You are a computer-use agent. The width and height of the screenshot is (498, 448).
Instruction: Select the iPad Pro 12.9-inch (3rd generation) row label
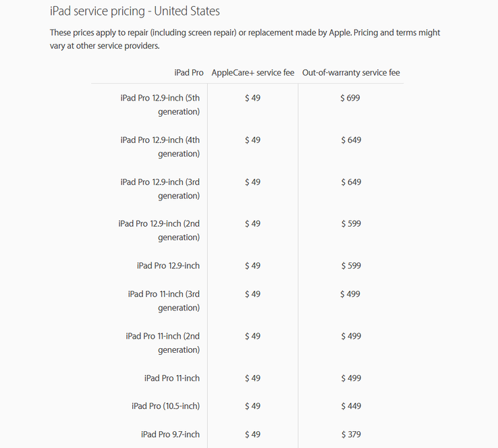tap(160, 189)
